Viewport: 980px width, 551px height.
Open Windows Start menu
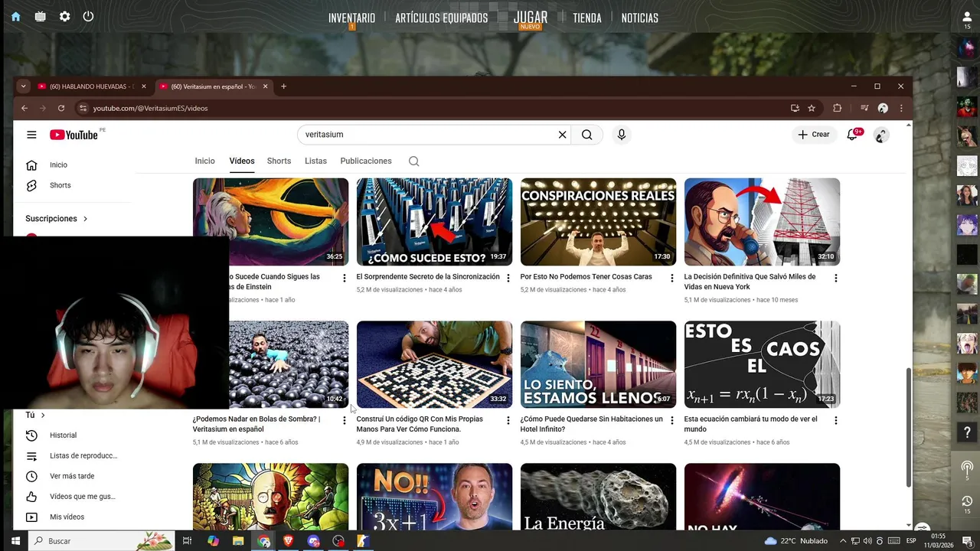(x=15, y=541)
